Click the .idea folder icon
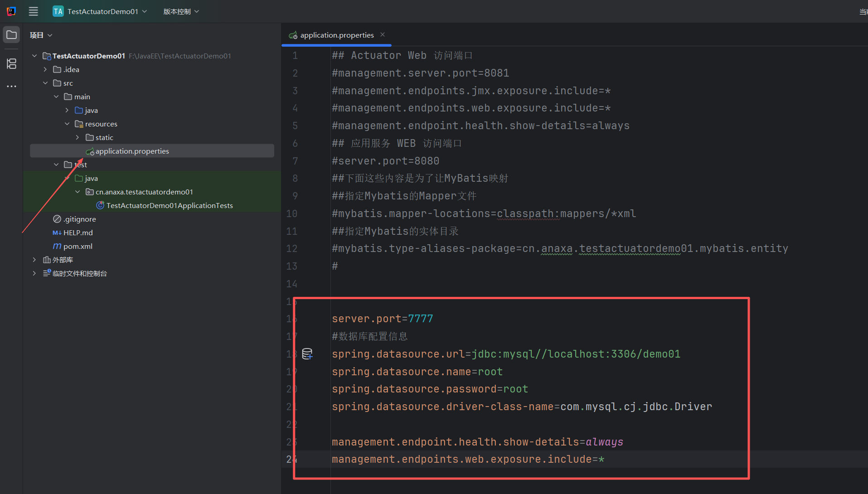The height and width of the screenshot is (494, 868). (57, 69)
